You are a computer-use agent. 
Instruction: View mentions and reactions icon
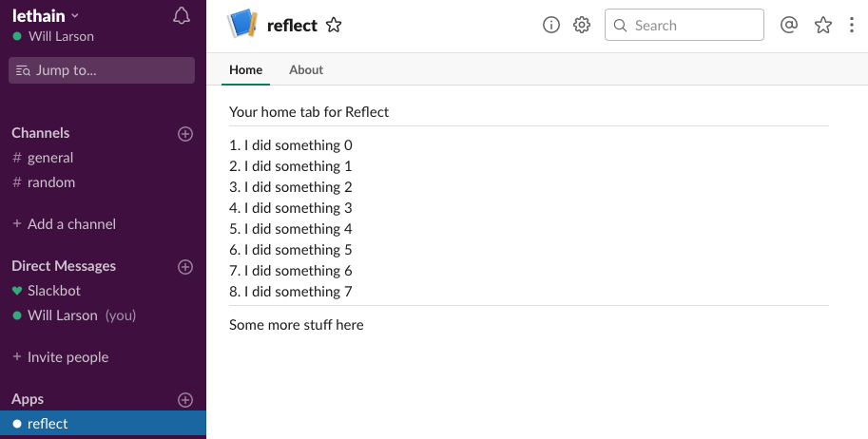[x=788, y=26]
